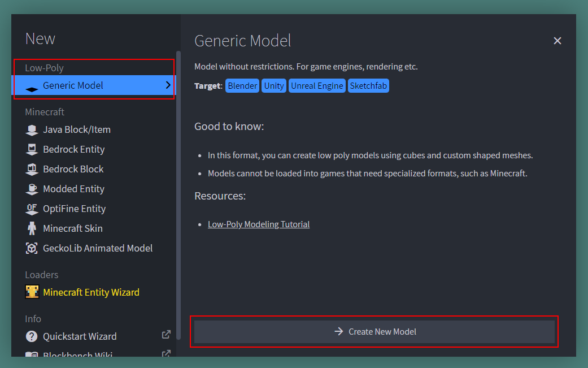Pick the Bedrock Block format icon

pyautogui.click(x=32, y=169)
